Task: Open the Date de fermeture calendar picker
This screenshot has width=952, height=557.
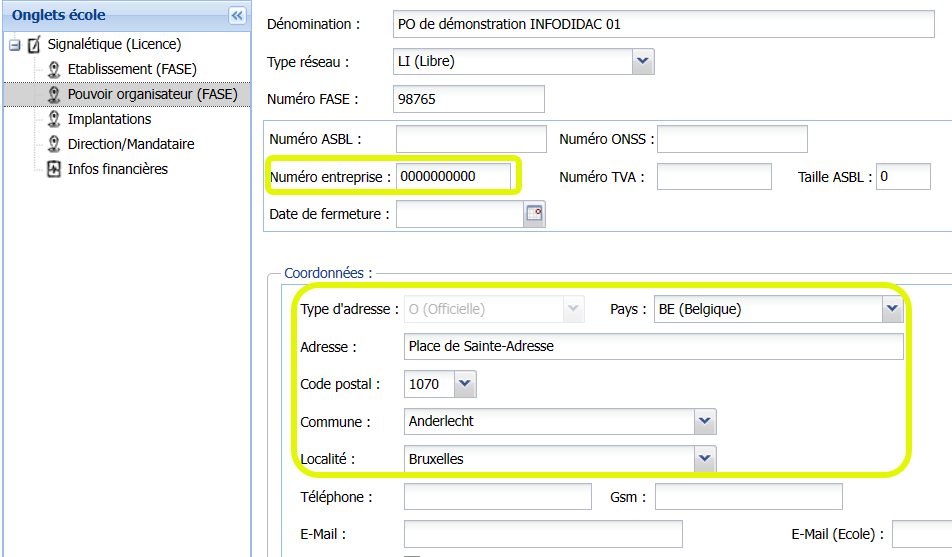Action: click(x=535, y=213)
